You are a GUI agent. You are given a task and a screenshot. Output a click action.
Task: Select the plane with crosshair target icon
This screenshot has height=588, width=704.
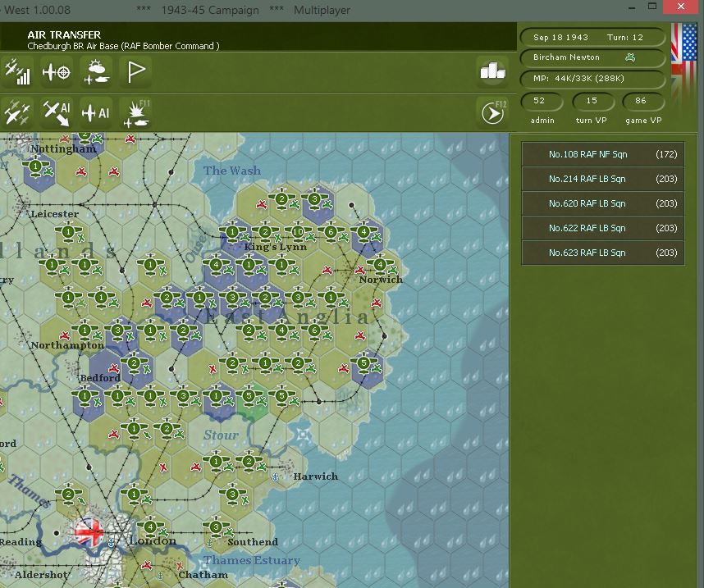(x=57, y=72)
